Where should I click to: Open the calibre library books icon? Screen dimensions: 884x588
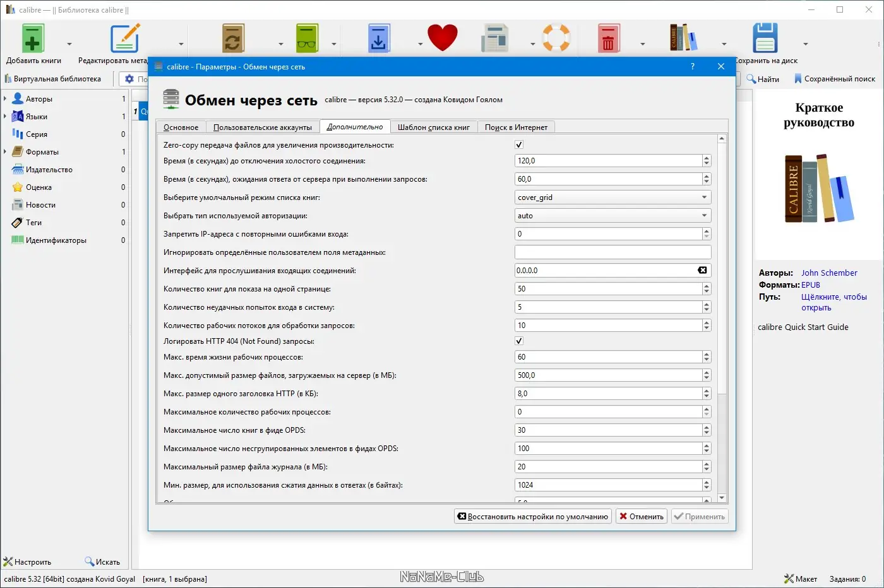683,38
